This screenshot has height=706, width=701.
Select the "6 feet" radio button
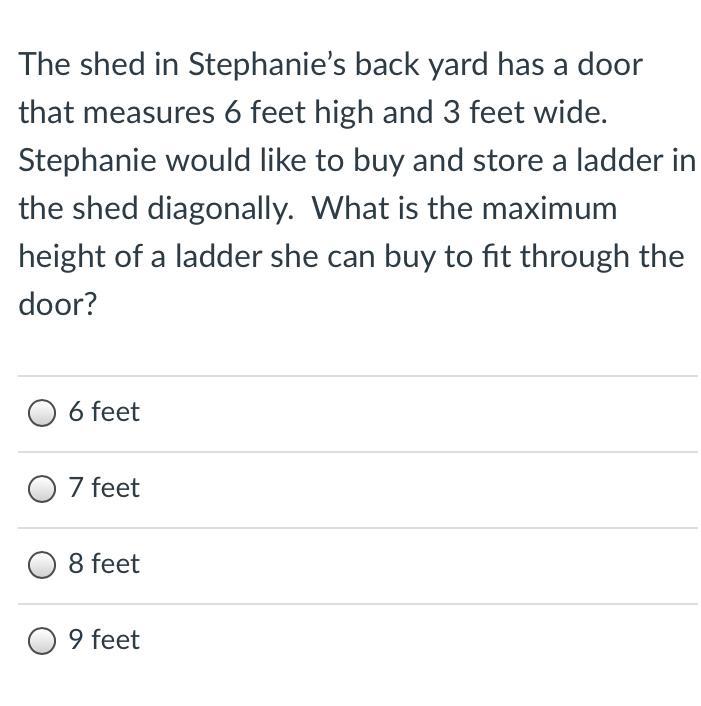coord(42,412)
